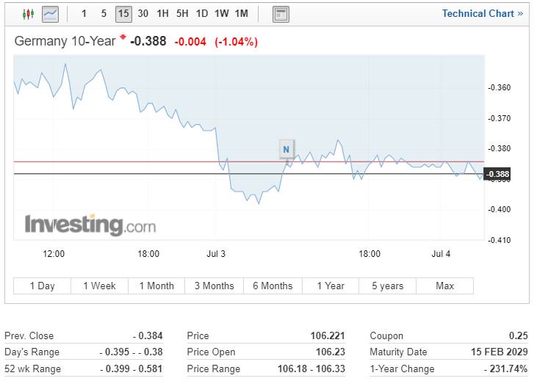Select the 1 Year range
The width and height of the screenshot is (537, 392).
331,286
